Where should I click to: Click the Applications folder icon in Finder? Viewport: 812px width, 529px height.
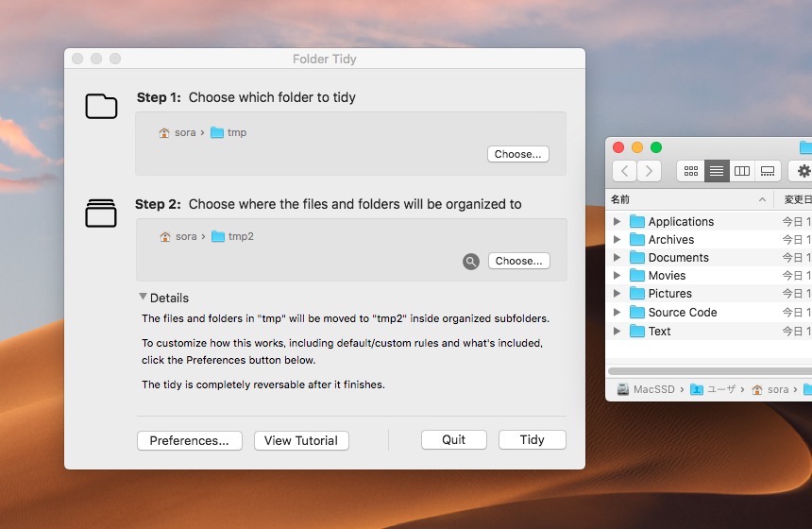tap(637, 222)
